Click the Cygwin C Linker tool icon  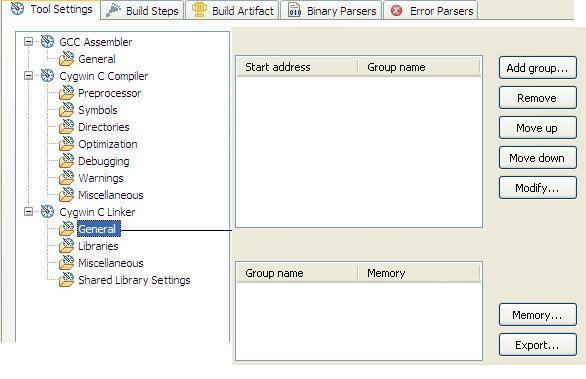pyautogui.click(x=47, y=212)
